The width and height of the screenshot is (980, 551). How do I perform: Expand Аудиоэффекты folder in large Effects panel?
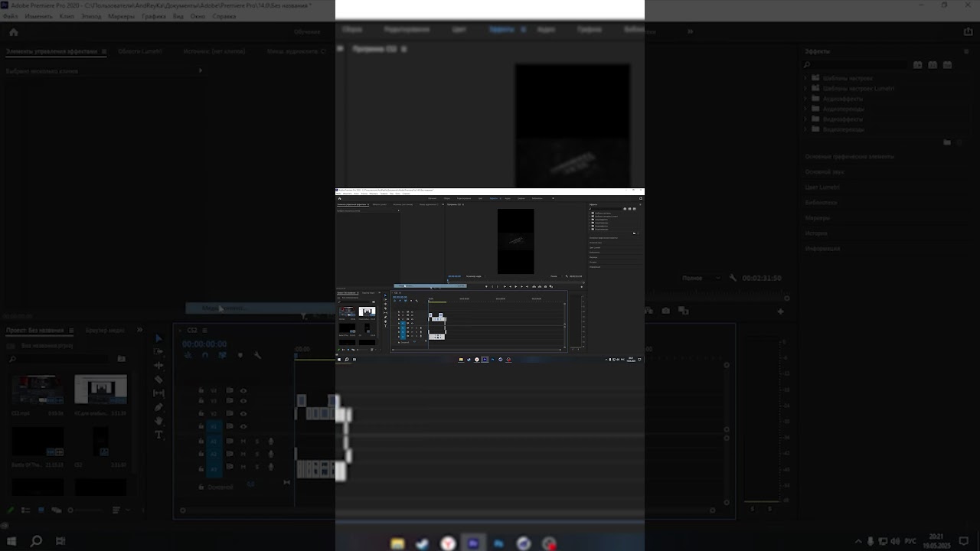click(x=806, y=99)
